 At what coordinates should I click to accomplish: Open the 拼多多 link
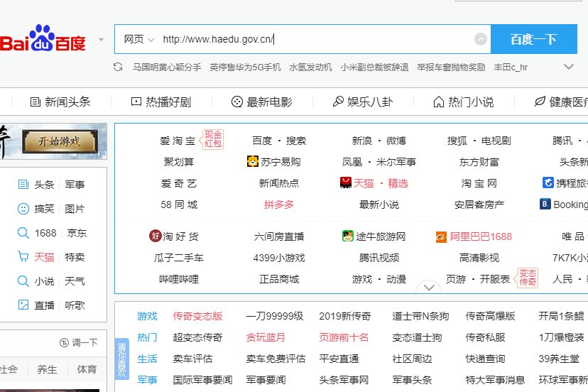pos(278,205)
